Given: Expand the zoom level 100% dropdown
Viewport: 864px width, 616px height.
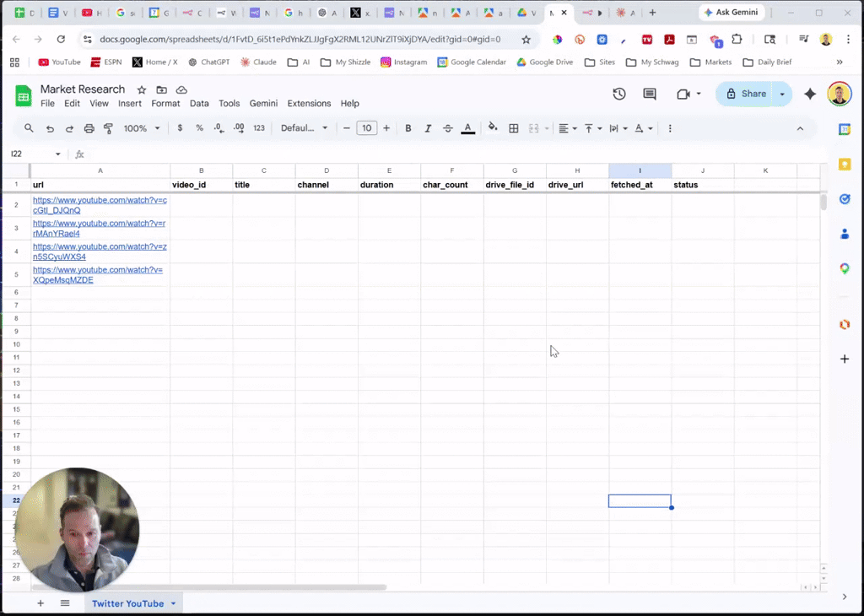Looking at the screenshot, I should click(x=141, y=127).
